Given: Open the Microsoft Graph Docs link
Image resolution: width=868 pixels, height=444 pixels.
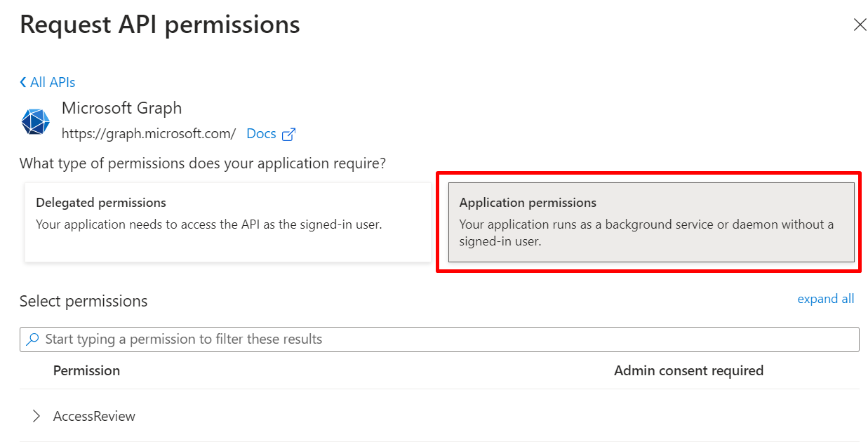Looking at the screenshot, I should [x=261, y=134].
